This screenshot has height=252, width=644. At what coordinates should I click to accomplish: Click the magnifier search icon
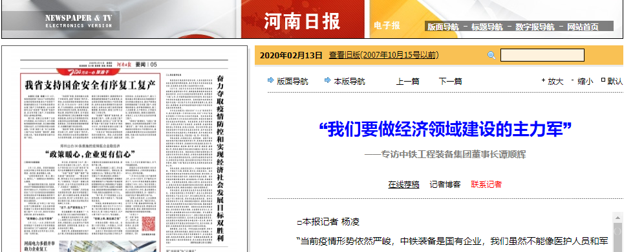point(491,55)
